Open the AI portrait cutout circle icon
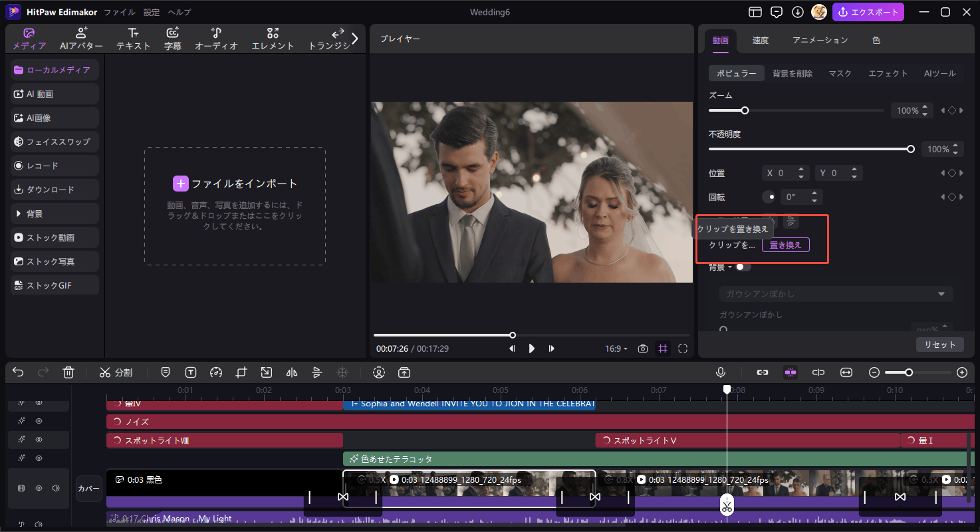Image resolution: width=980 pixels, height=532 pixels. tap(379, 372)
